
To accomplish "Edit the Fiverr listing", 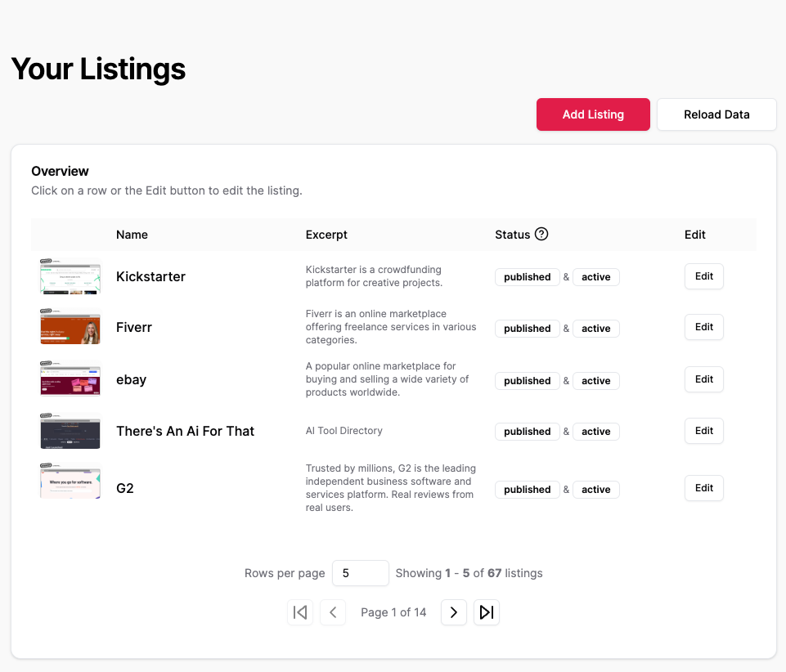I will [703, 327].
